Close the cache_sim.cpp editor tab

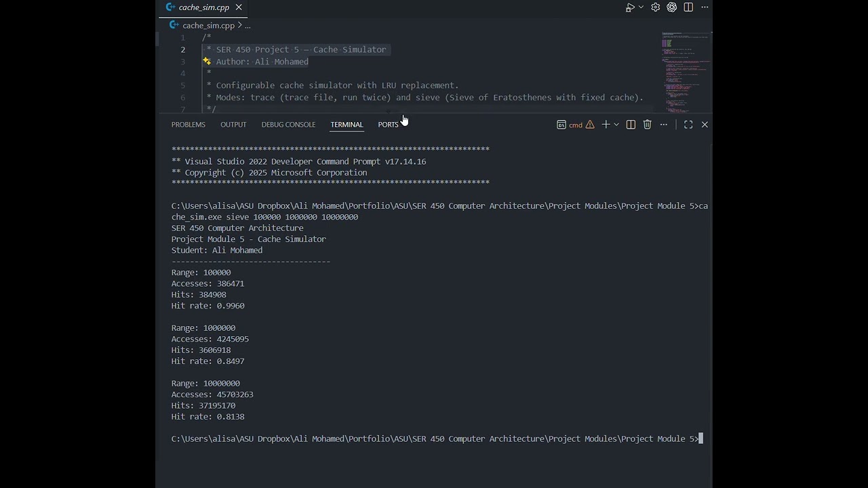click(239, 7)
